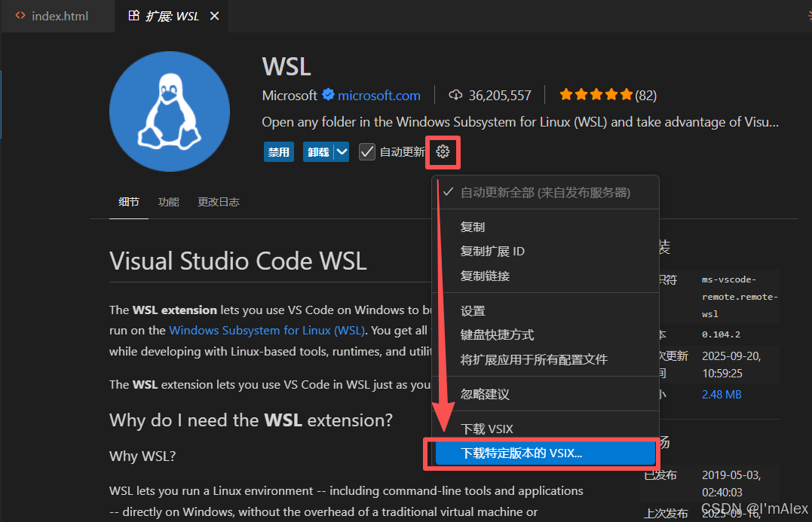
Task: Click the 2025-09-20, 10:59:25 update time
Action: 731,365
